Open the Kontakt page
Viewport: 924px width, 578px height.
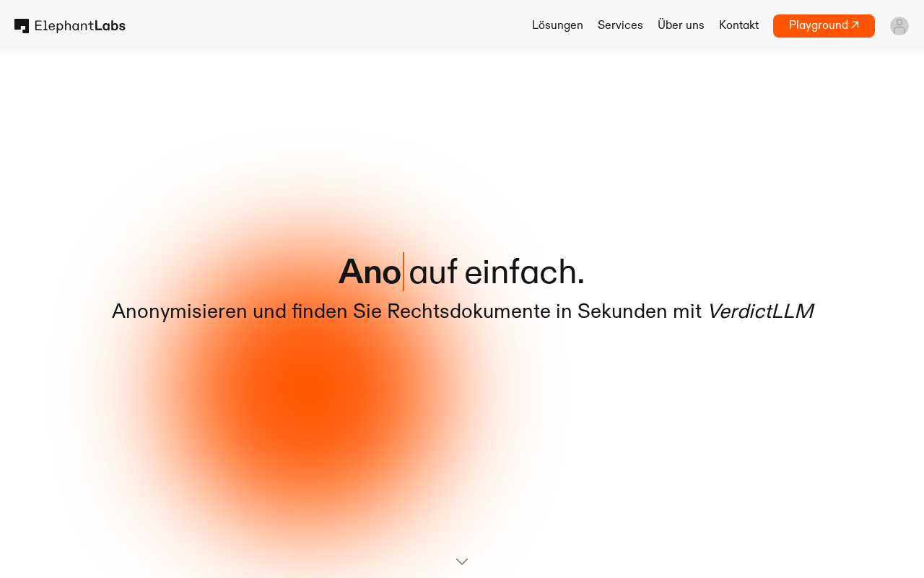(738, 25)
